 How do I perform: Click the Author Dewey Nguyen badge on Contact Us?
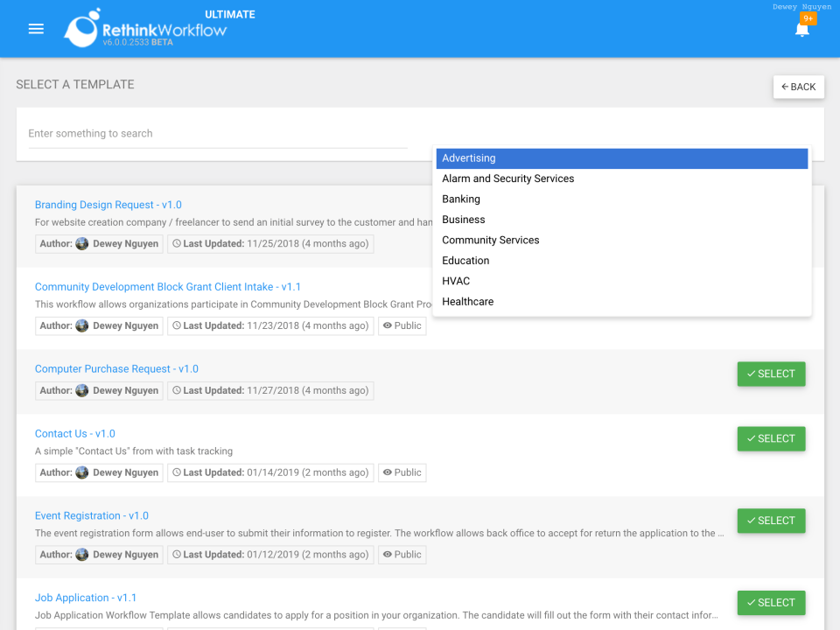click(98, 472)
